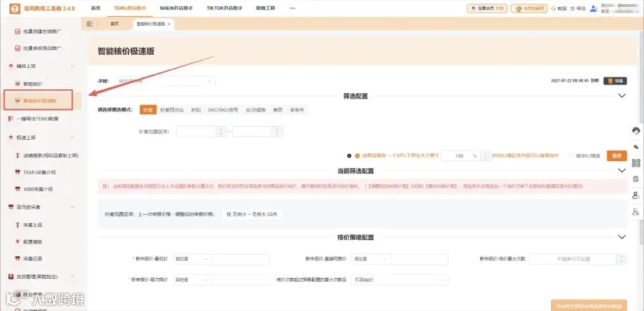Click the 帮助 link in top bar
This screenshot has height=311, width=644.
[578, 8]
